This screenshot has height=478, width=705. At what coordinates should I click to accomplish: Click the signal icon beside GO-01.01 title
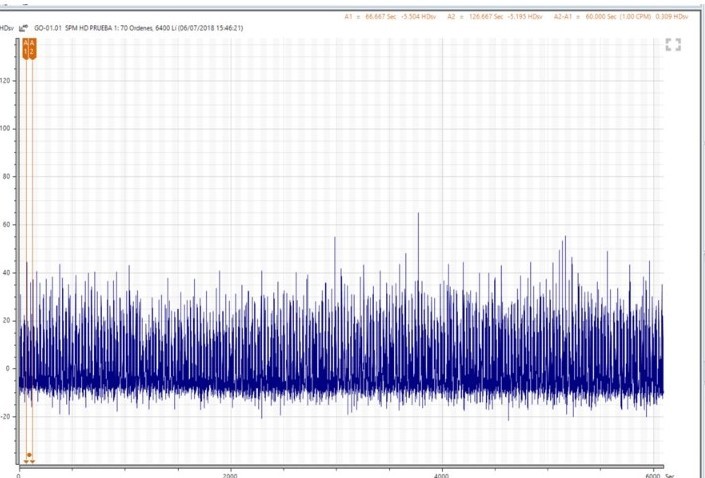tap(23, 30)
